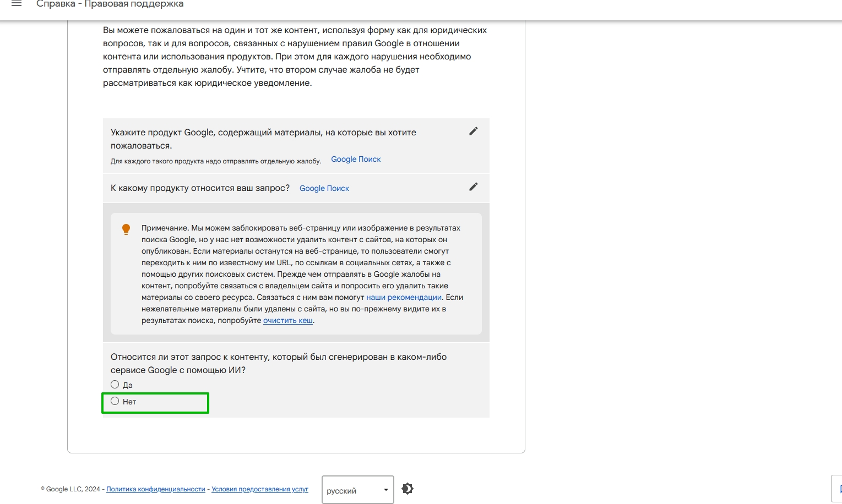The image size is (842, 504).
Task: Open the 'русский' language dropdown
Action: 357,490
